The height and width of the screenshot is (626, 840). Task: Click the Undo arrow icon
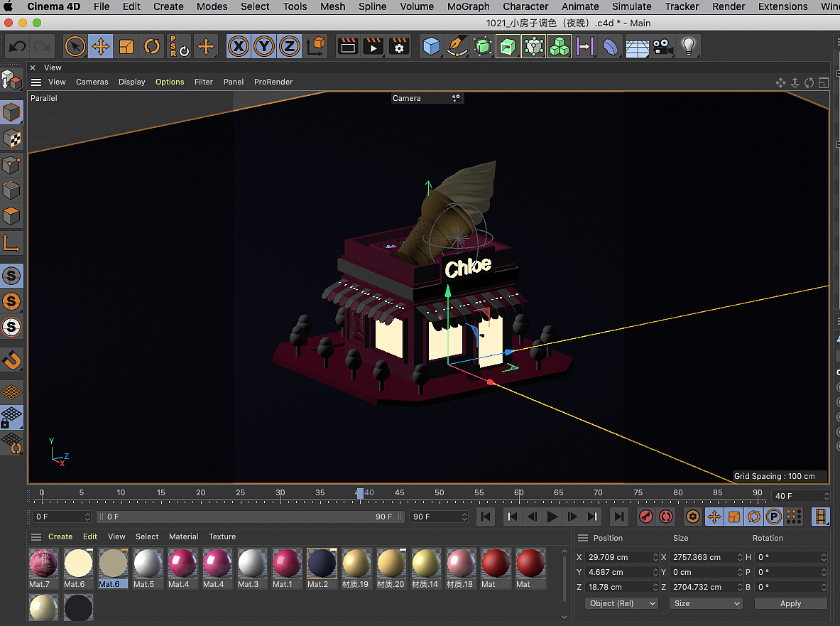click(x=17, y=47)
